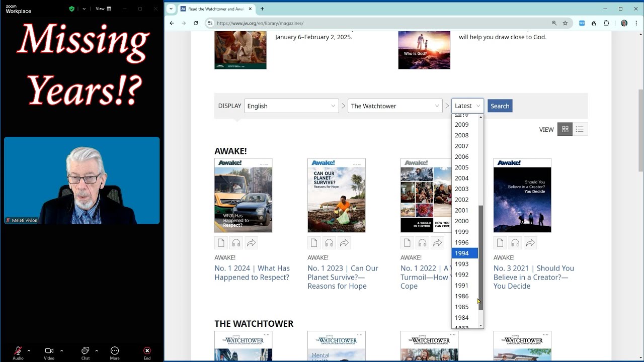Expand Zoom audio settings caret
This screenshot has height=362, width=644.
pos(29,350)
